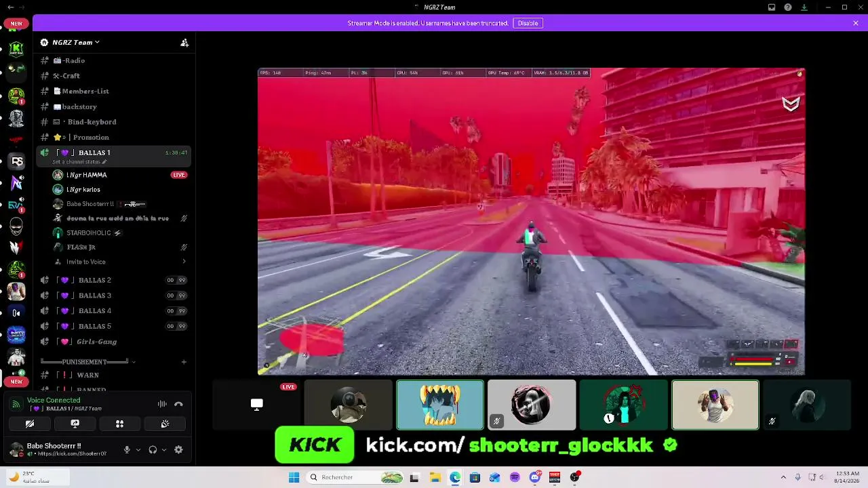Open the User Settings gear
868x488 pixels.
[178, 449]
